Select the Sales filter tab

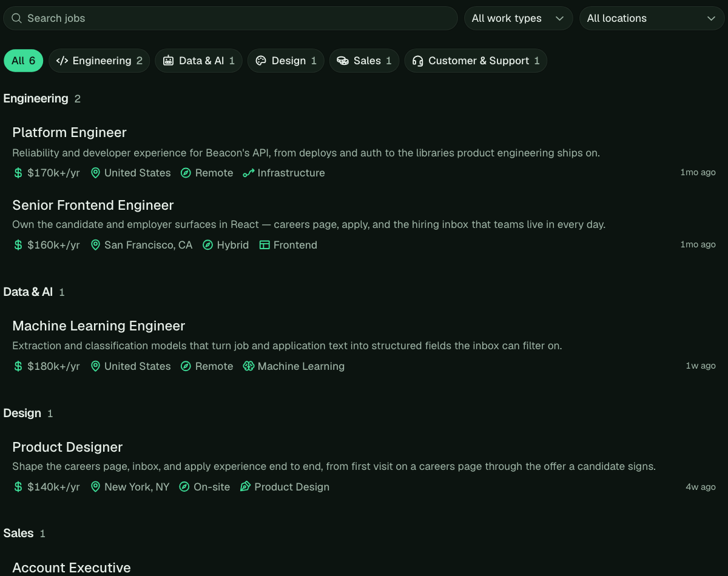click(365, 61)
